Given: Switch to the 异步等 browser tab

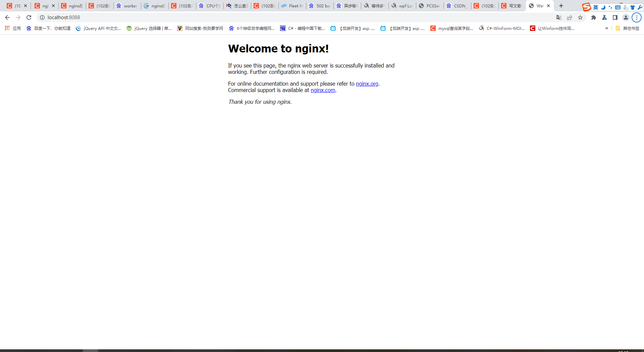Looking at the screenshot, I should (x=347, y=6).
